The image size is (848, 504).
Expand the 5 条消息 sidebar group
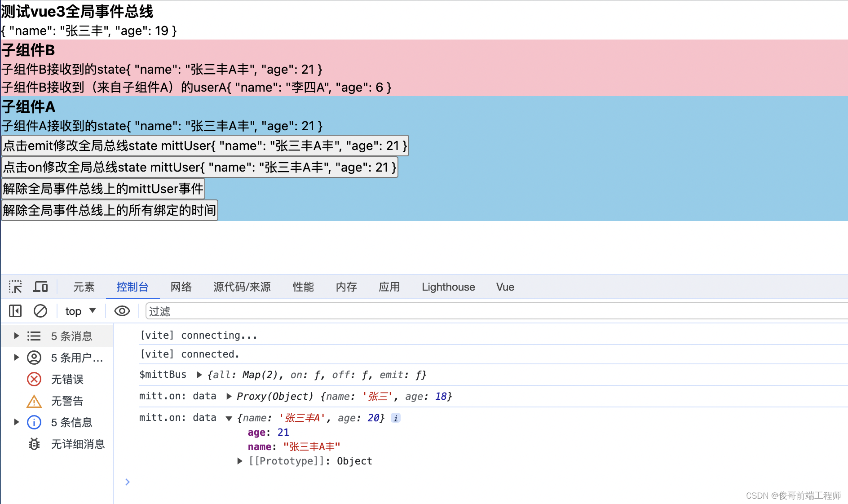17,336
